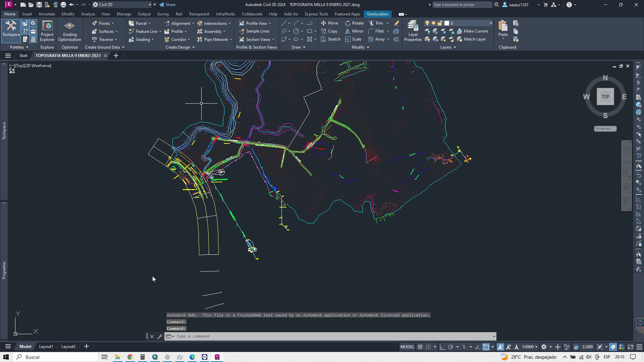Screen dimensions: 644x362
Task: Click the Sample Lines tool
Action: tap(254, 31)
